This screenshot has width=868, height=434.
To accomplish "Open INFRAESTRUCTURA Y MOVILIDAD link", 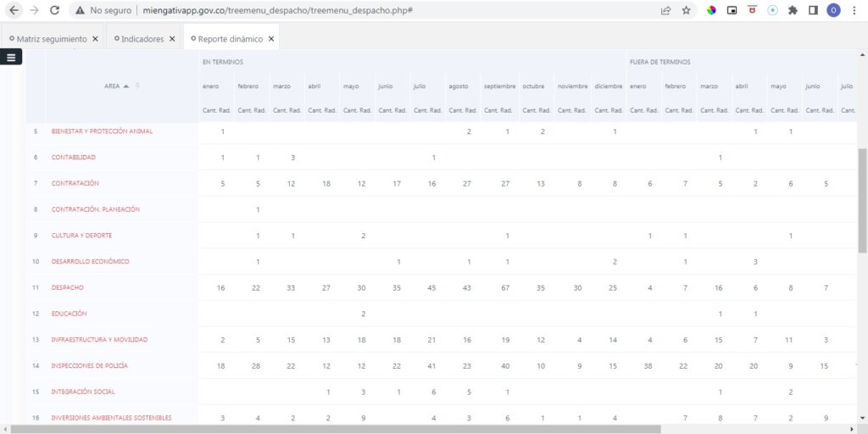I will [x=99, y=340].
